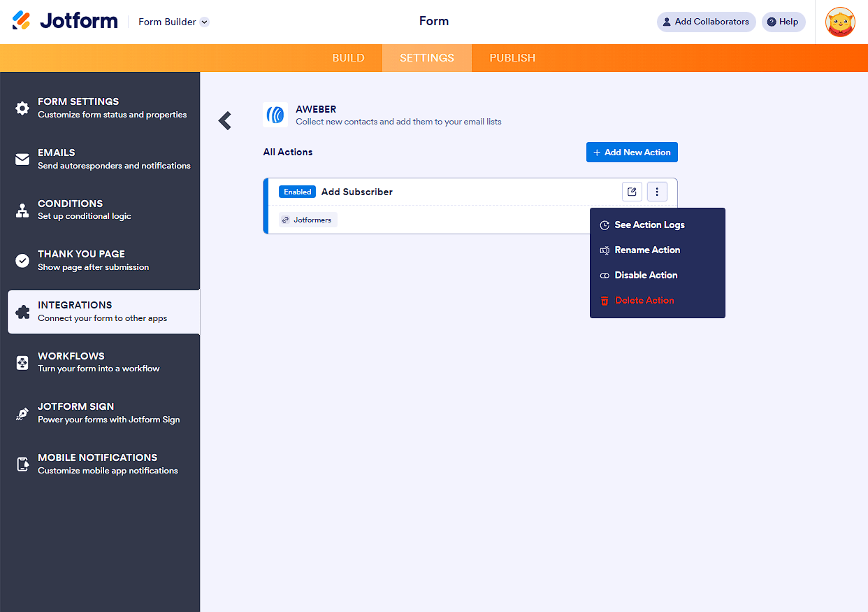Open the Form Builder dropdown
This screenshot has height=612, width=868.
coord(173,22)
